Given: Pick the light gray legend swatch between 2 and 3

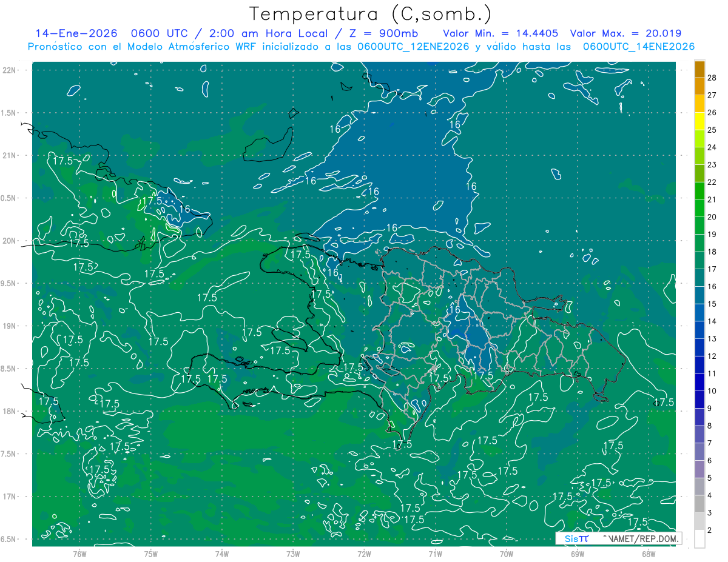Looking at the screenshot, I should pyautogui.click(x=699, y=521).
